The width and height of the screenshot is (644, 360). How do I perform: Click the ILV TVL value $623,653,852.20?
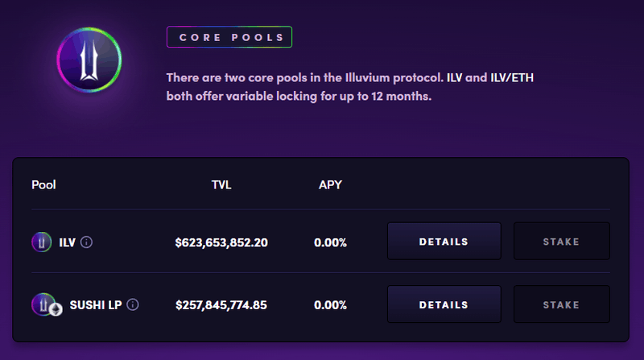click(221, 242)
